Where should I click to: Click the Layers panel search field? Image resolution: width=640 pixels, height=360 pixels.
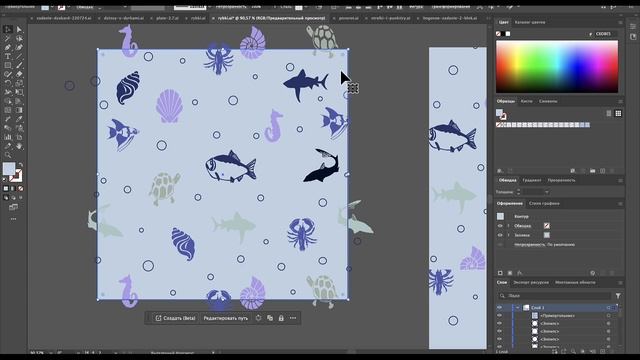coord(556,296)
